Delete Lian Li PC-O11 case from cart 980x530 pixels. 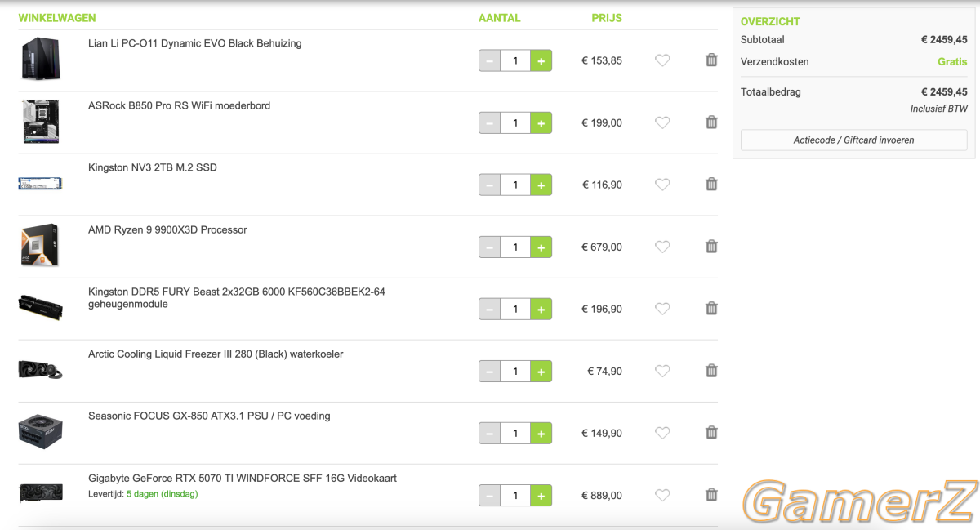click(x=711, y=60)
